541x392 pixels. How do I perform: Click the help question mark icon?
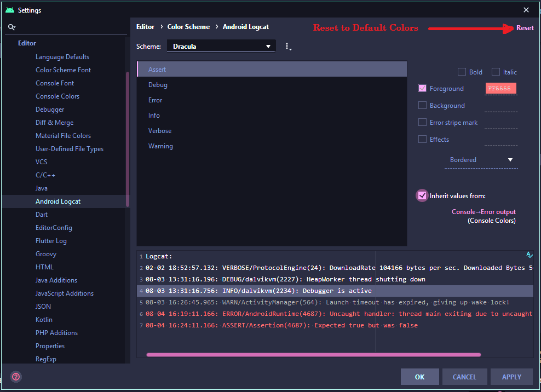click(x=16, y=377)
